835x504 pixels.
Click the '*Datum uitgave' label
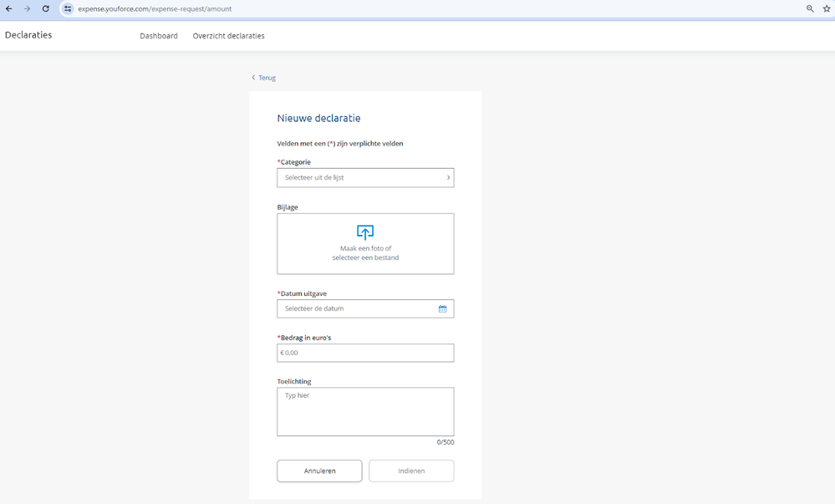tap(302, 293)
